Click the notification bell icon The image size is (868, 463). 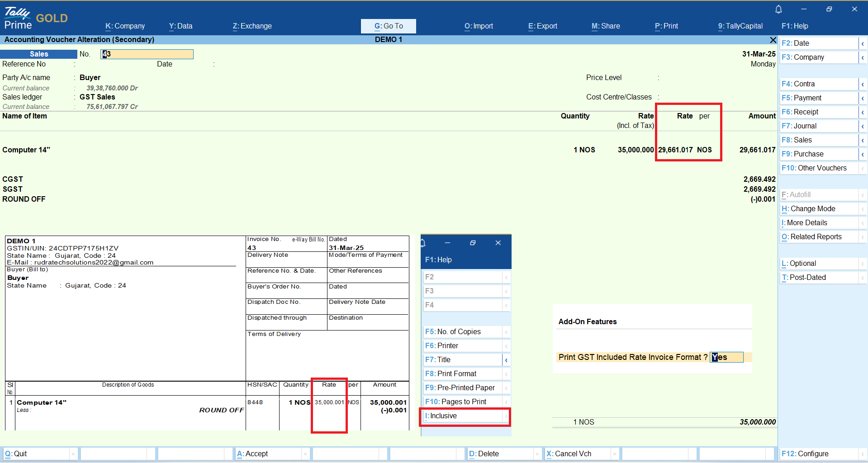(778, 9)
